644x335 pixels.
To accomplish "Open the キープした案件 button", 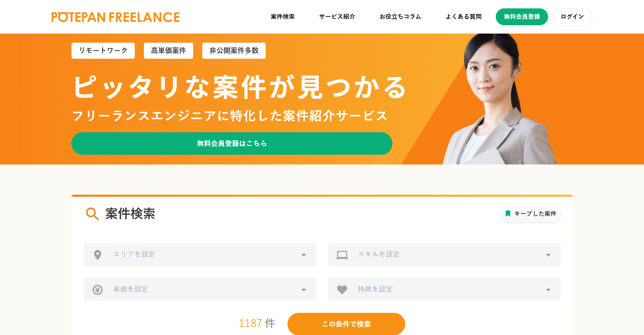I will coord(530,214).
